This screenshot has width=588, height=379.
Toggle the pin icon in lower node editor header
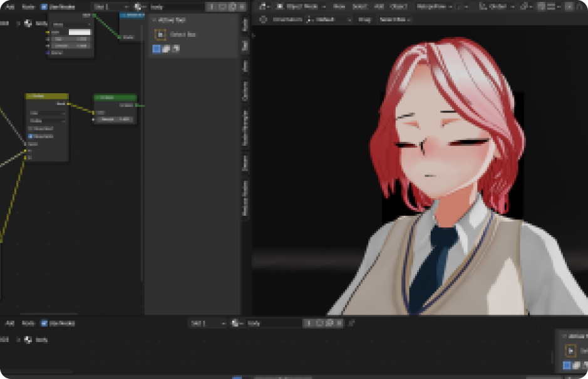click(x=351, y=323)
